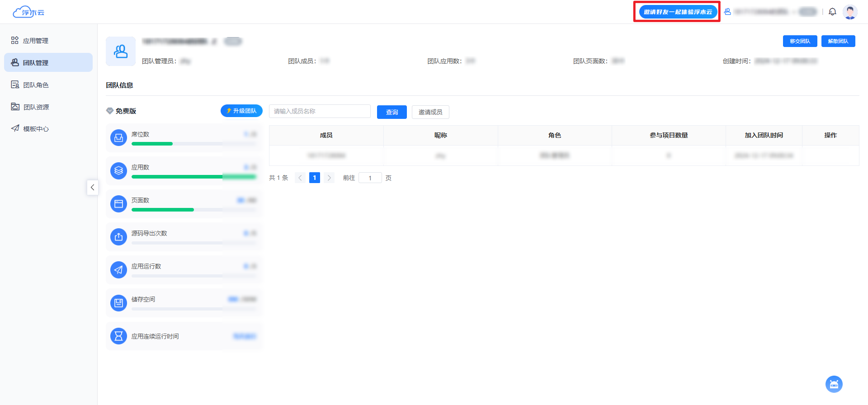Screen dimensions: 868x405
Task: Click the hourglass continuous runtime icon
Action: point(118,336)
